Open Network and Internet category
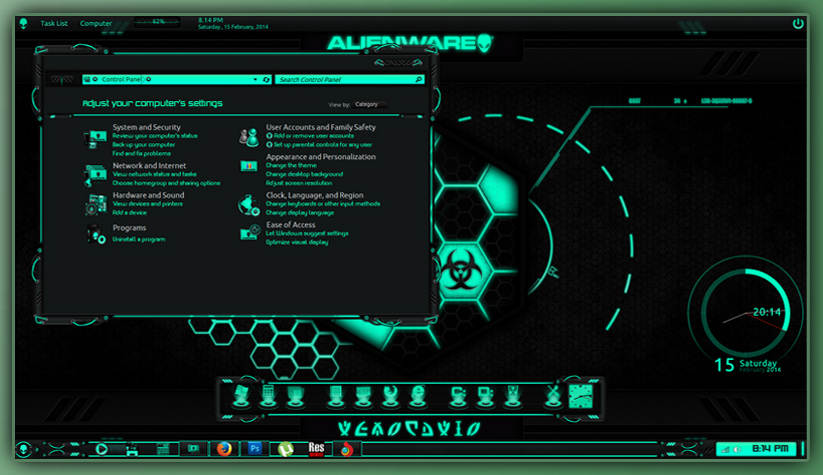This screenshot has width=823, height=475. click(x=149, y=165)
